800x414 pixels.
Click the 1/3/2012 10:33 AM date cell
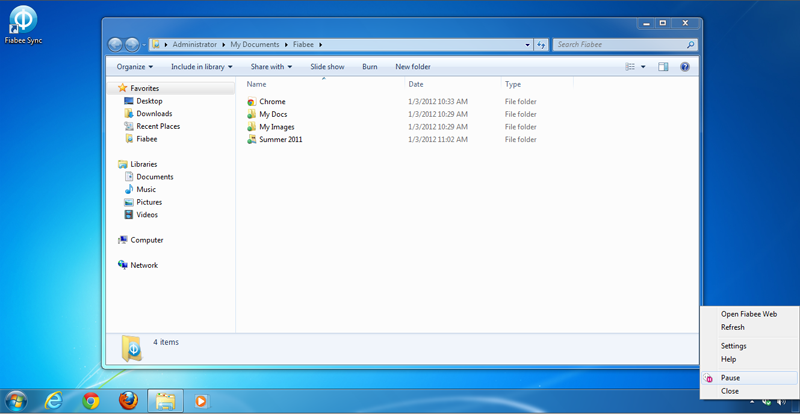pos(438,102)
